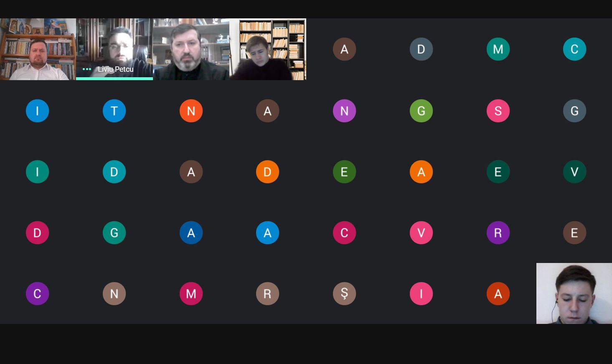
Task: Click the orange D participant avatar
Action: point(267,172)
